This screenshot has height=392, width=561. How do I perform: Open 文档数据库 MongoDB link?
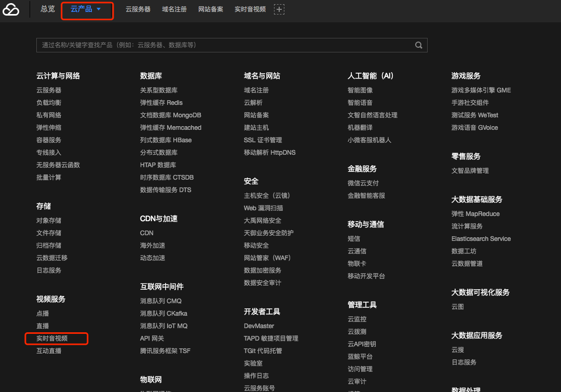(x=170, y=115)
